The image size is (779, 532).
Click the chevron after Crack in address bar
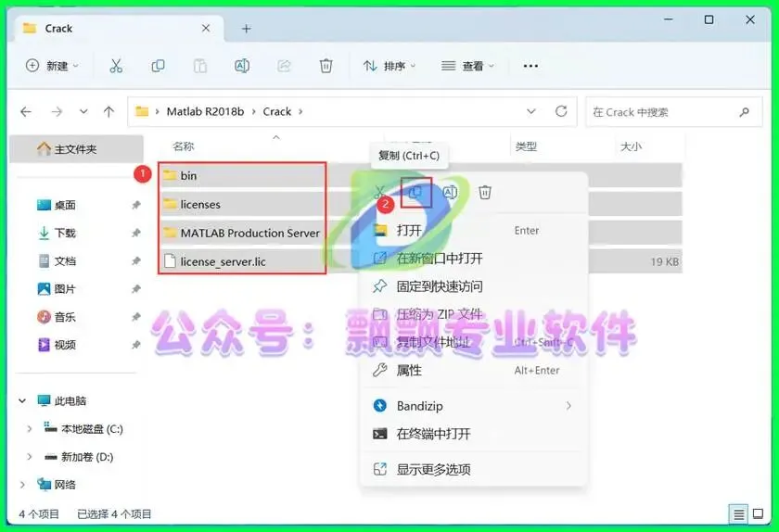(x=300, y=112)
